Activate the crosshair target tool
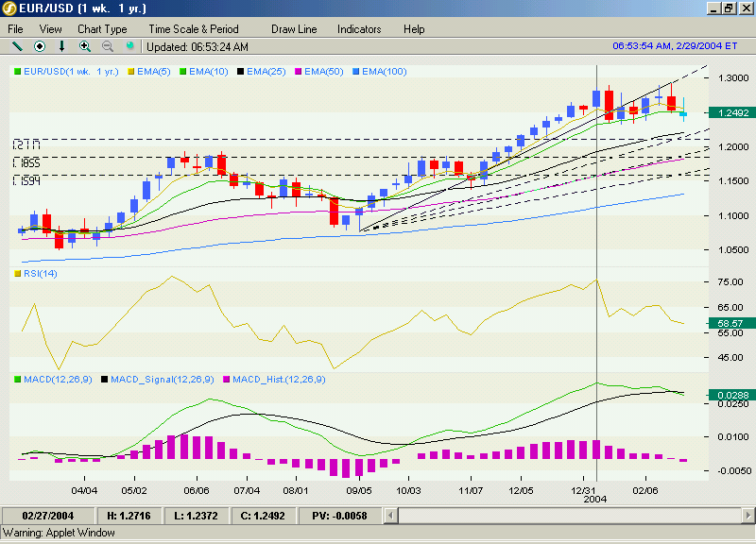 coord(40,46)
